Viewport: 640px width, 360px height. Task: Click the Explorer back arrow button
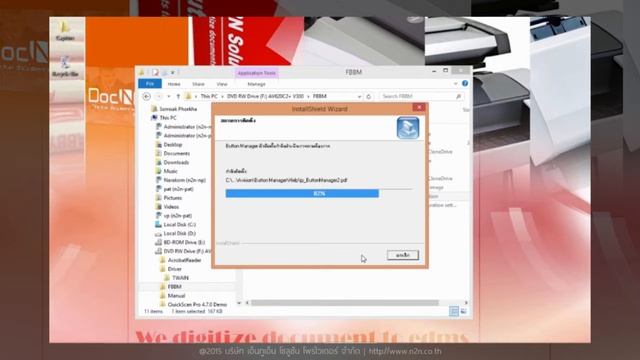pos(147,96)
